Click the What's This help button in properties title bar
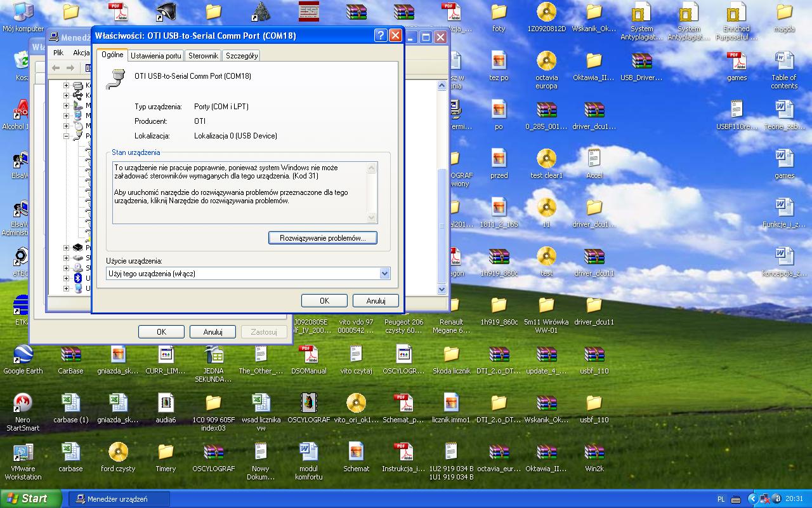Screen dimensions: 812x508 point(381,36)
